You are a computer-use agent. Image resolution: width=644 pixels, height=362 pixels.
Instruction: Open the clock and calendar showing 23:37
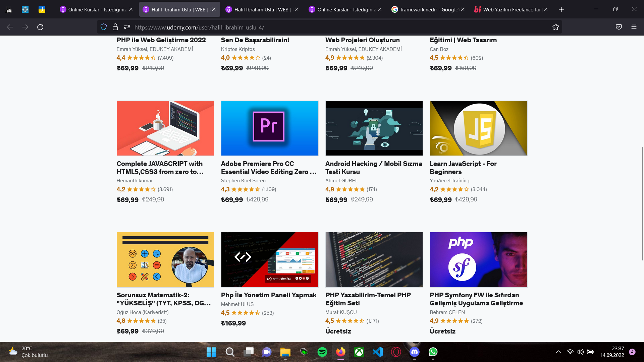click(612, 352)
